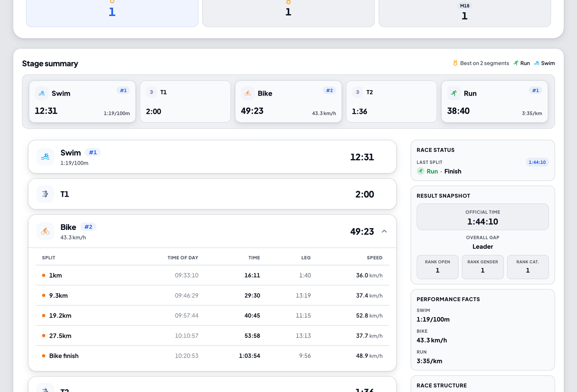The width and height of the screenshot is (577, 392).
Task: Collapse the Bike section with the chevron
Action: pos(384,232)
